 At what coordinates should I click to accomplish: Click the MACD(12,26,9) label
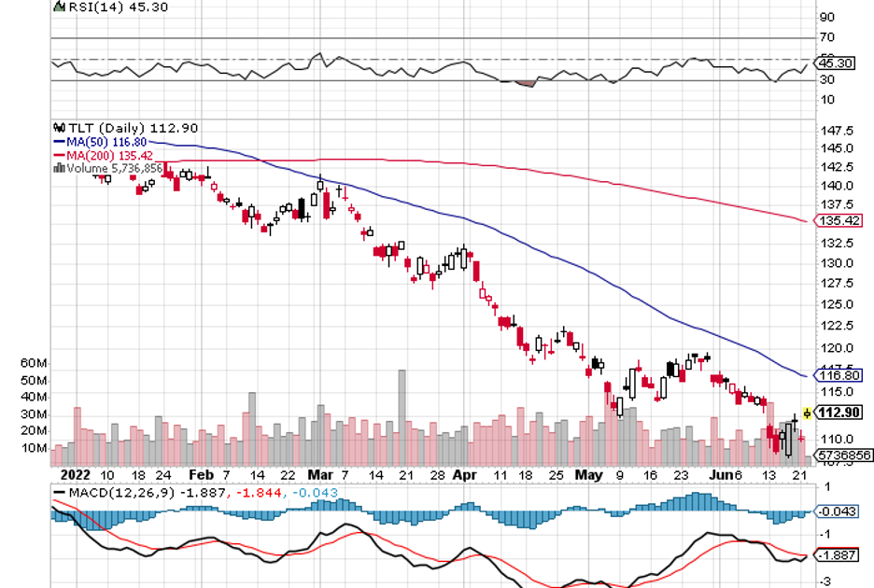(x=122, y=493)
